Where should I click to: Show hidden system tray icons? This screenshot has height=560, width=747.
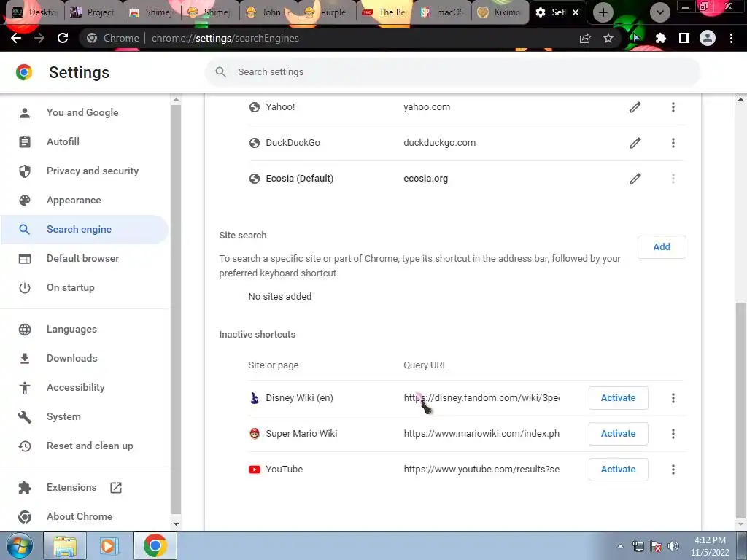click(x=620, y=546)
